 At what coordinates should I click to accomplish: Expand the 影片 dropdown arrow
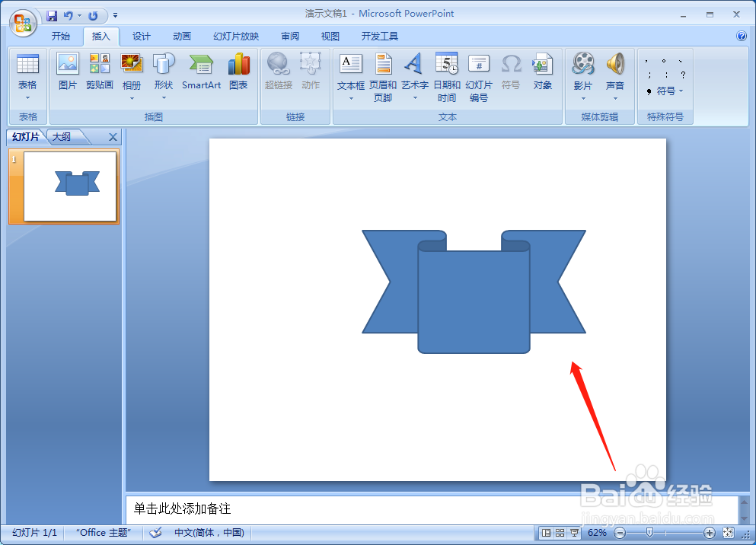(583, 98)
